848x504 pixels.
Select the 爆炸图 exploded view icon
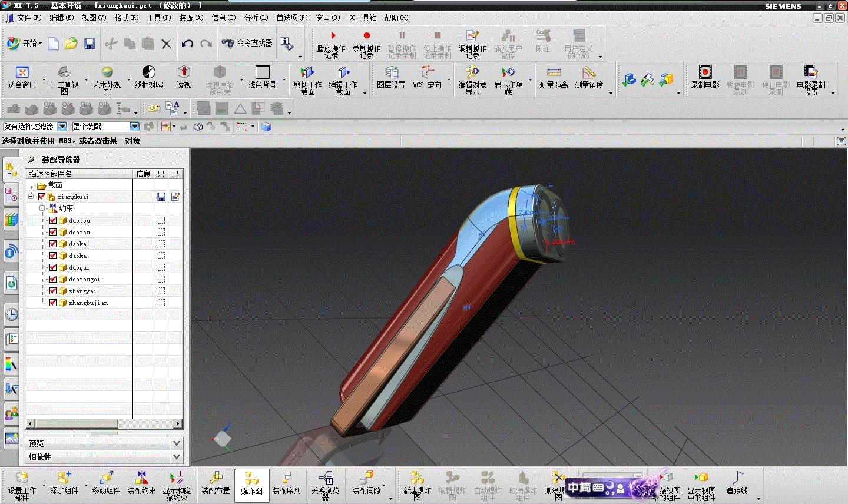252,485
